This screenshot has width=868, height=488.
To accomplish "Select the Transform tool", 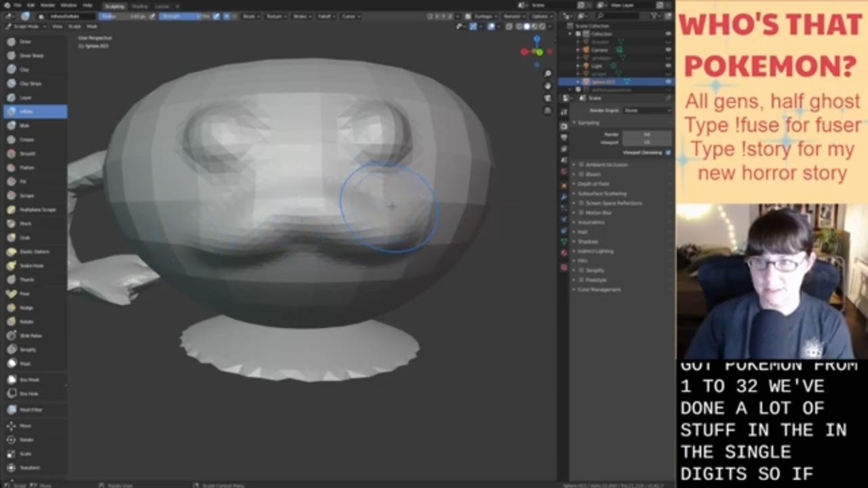I will click(34, 468).
